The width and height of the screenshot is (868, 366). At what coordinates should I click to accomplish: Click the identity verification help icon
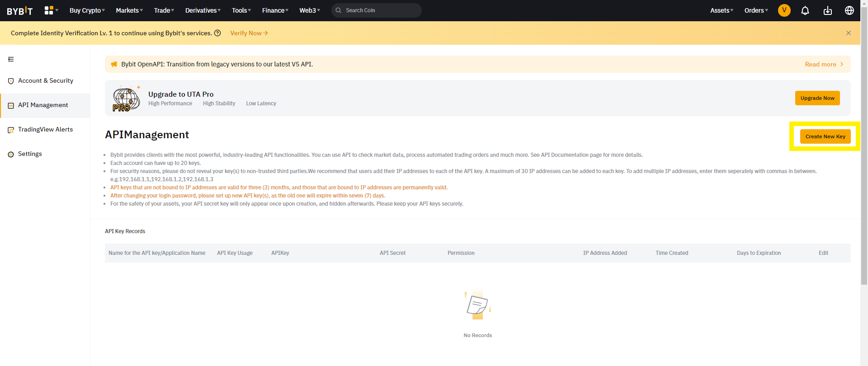tap(217, 33)
